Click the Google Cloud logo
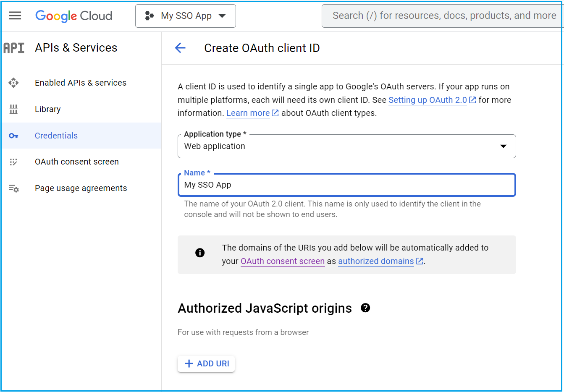This screenshot has height=392, width=564. (74, 16)
